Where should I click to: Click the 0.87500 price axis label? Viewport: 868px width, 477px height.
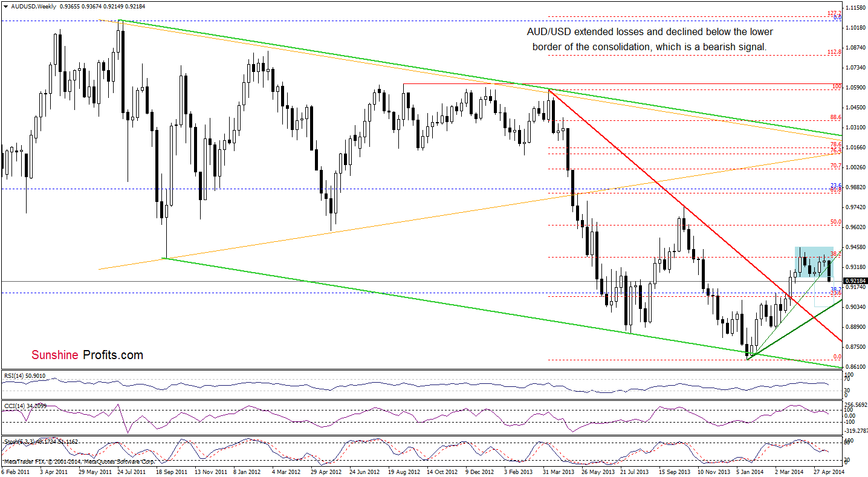click(855, 347)
